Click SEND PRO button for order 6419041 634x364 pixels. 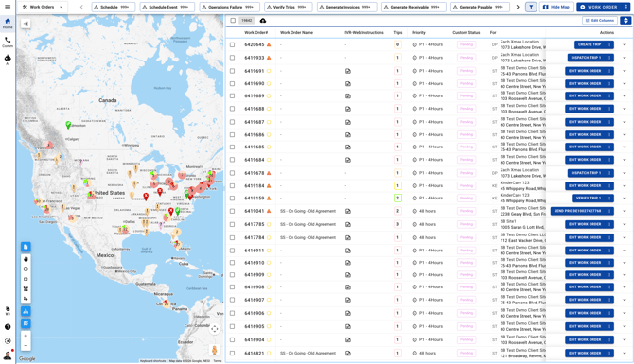(x=577, y=211)
